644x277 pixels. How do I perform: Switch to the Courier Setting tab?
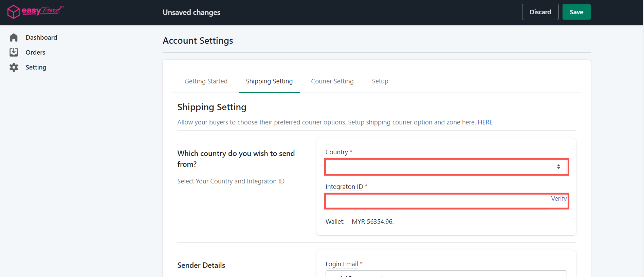coord(332,81)
